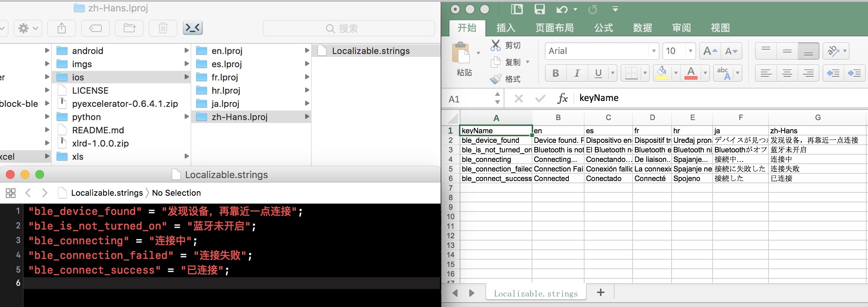
Task: Open the fill color dropdown arrow
Action: pyautogui.click(x=676, y=73)
